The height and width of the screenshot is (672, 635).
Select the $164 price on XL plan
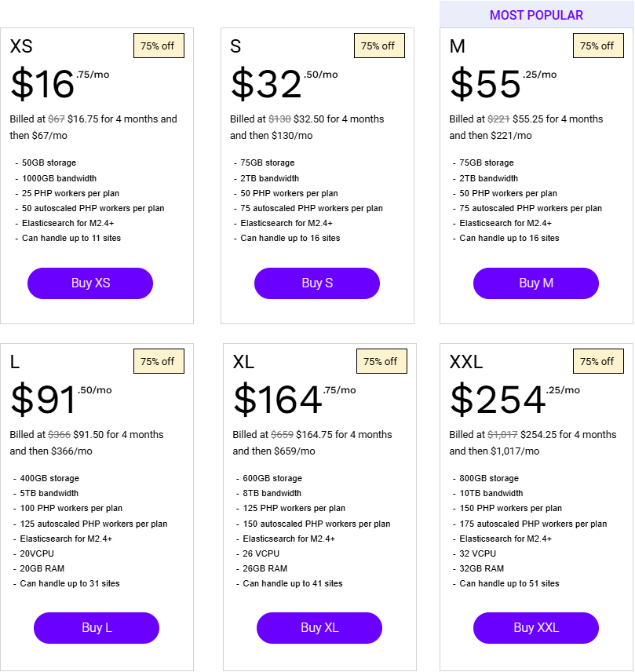[278, 400]
